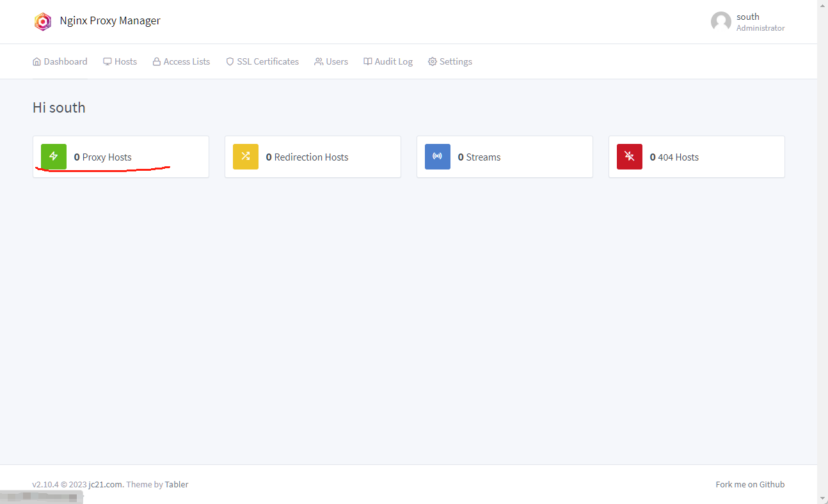This screenshot has height=504, width=828.
Task: Click the blue Streams broadcast icon
Action: pyautogui.click(x=438, y=157)
